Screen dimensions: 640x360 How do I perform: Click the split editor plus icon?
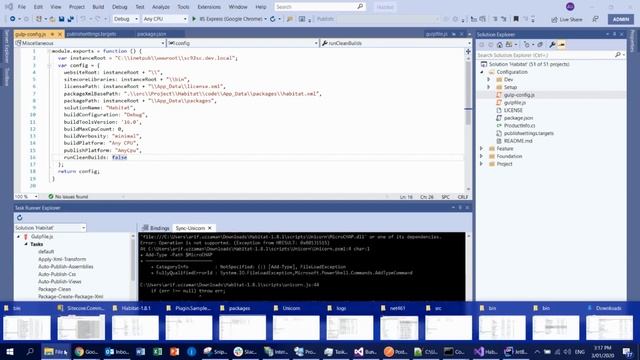point(468,51)
